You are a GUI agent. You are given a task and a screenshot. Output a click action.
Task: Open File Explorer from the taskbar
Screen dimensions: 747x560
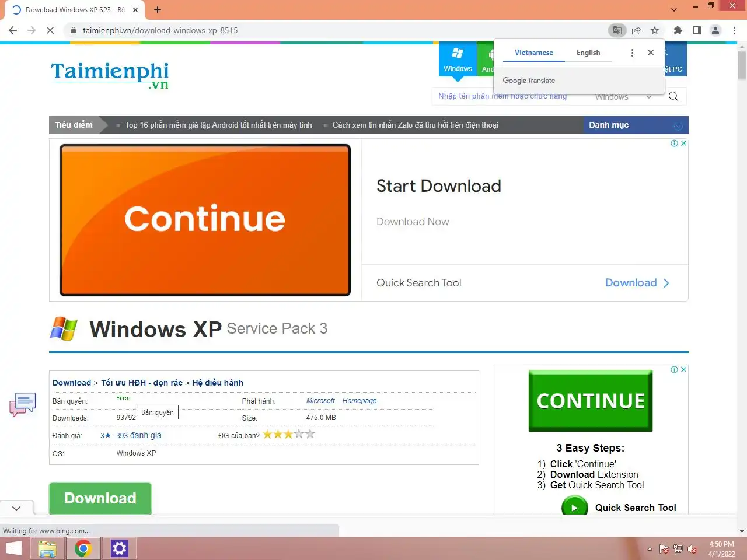coord(47,548)
